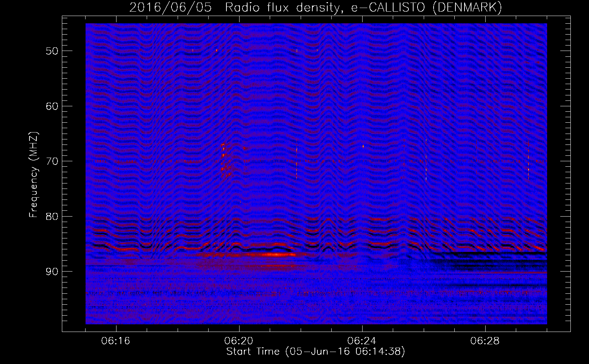589x364 pixels.
Task: Click the plot title '2016/06/05 Radio flux density, e-CALLISTO (DENMARK)'
Action: (x=316, y=7)
